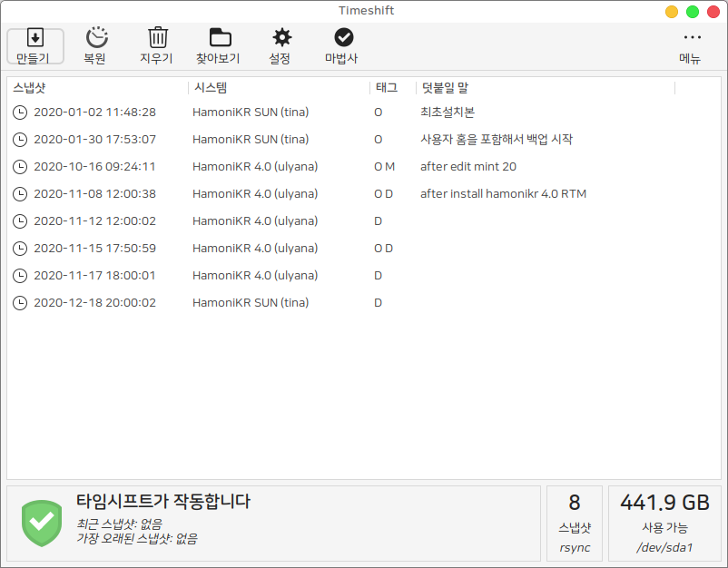
Task: Click the 441.9 GB available space panel
Action: click(664, 524)
